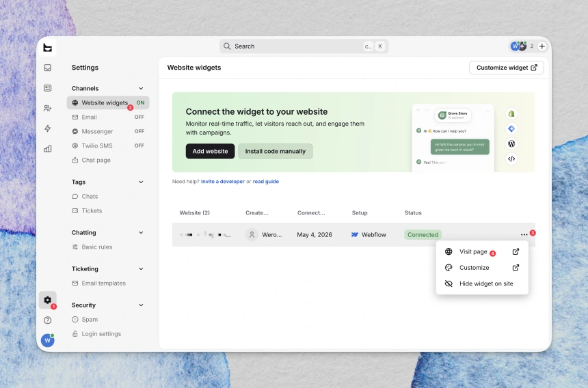Follow the Invite a developer link
588x388 pixels.
click(223, 182)
